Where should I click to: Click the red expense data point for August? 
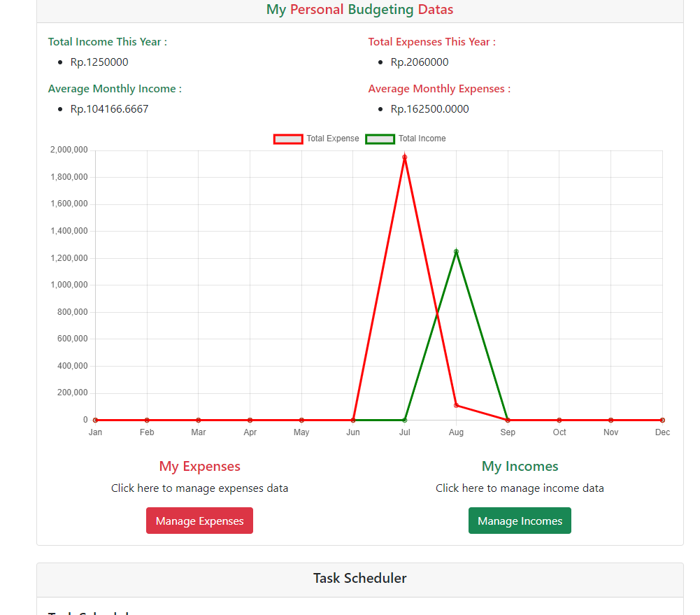click(x=456, y=405)
